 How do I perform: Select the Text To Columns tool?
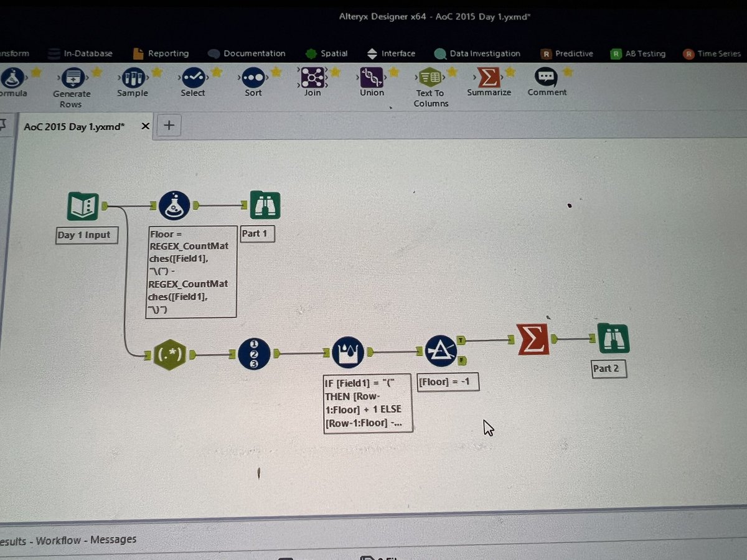click(431, 88)
